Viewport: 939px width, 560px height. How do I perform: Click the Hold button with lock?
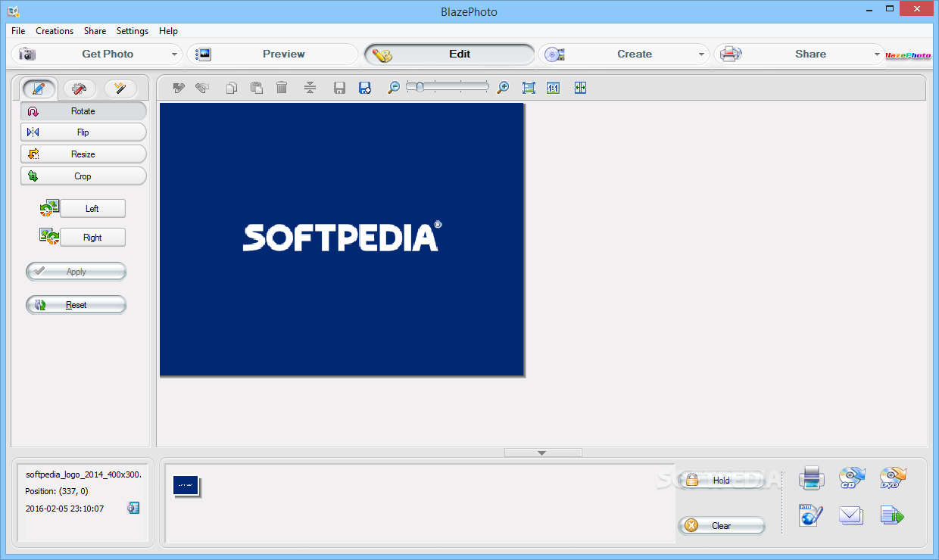tap(722, 480)
